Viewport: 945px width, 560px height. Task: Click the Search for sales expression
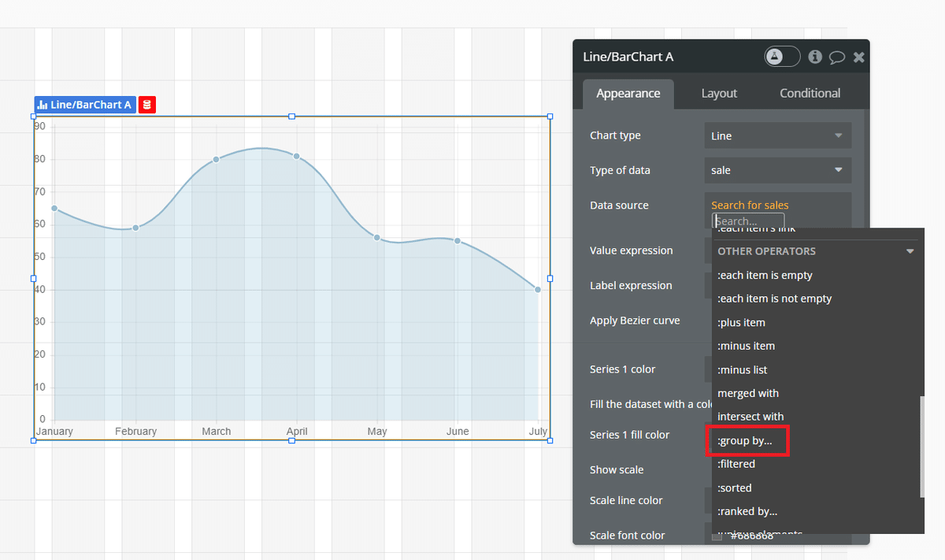(750, 205)
